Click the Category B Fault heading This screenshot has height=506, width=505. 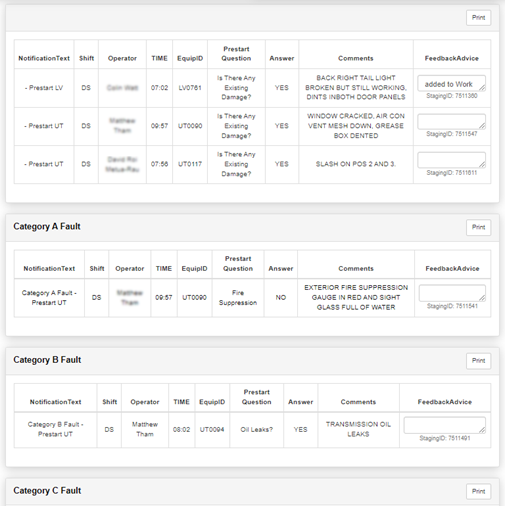pyautogui.click(x=47, y=360)
